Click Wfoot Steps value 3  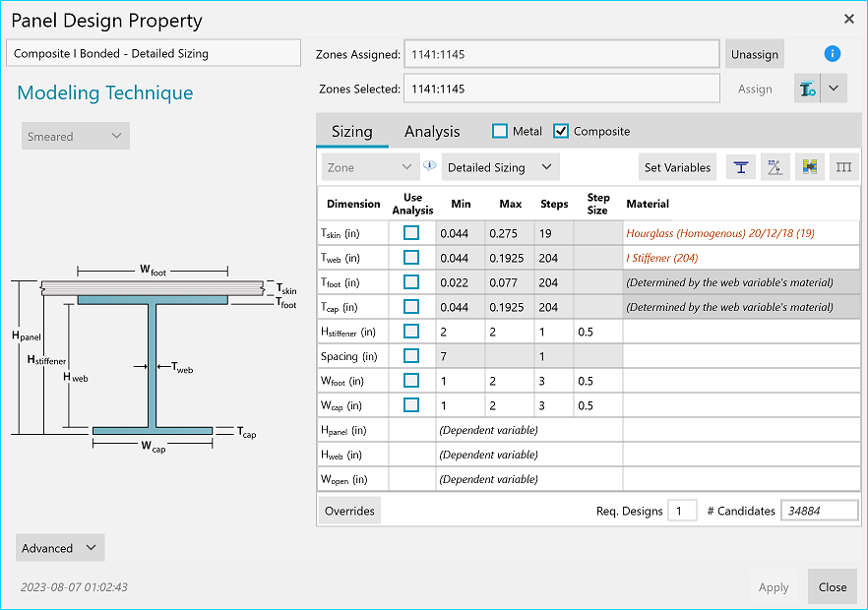553,381
